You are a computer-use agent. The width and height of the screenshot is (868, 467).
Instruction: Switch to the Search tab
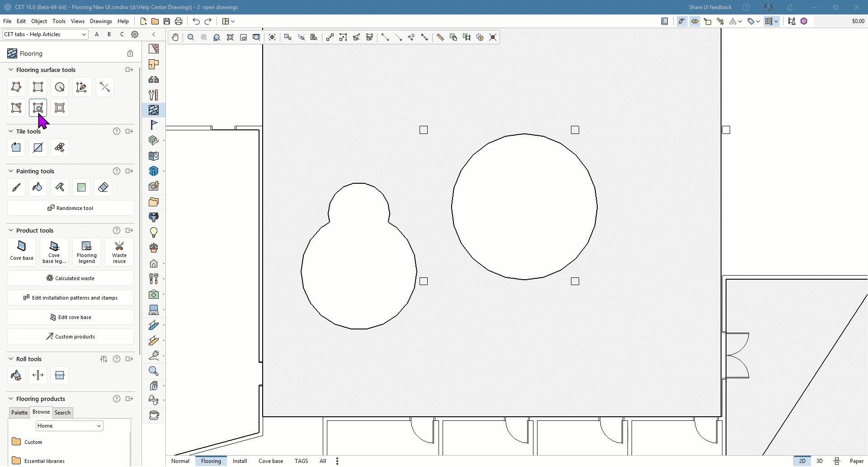pyautogui.click(x=62, y=413)
